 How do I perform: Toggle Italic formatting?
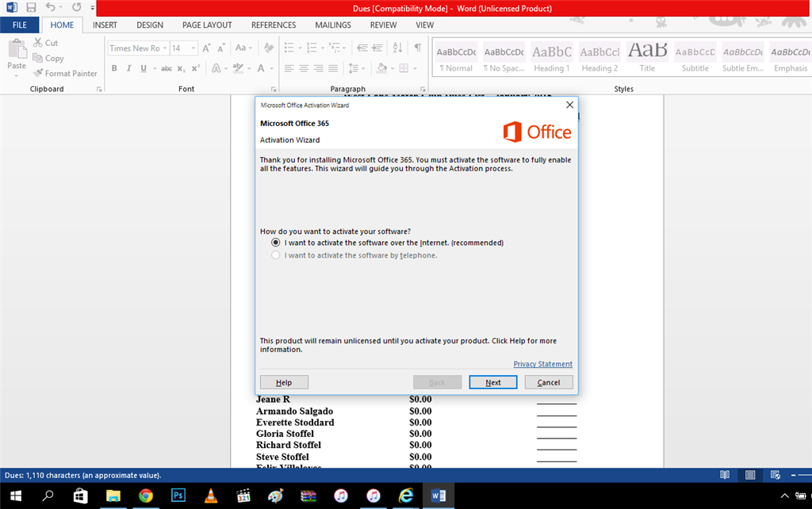(x=128, y=68)
